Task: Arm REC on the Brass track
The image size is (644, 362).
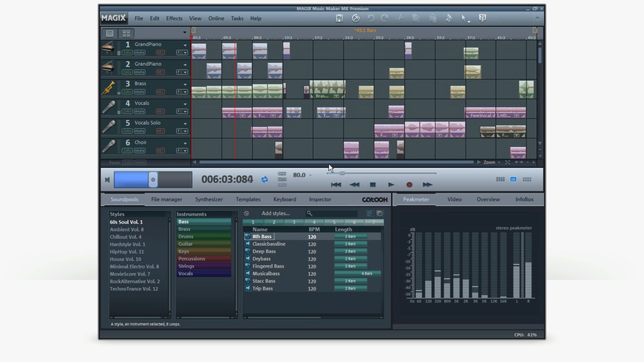Action: pos(160,92)
